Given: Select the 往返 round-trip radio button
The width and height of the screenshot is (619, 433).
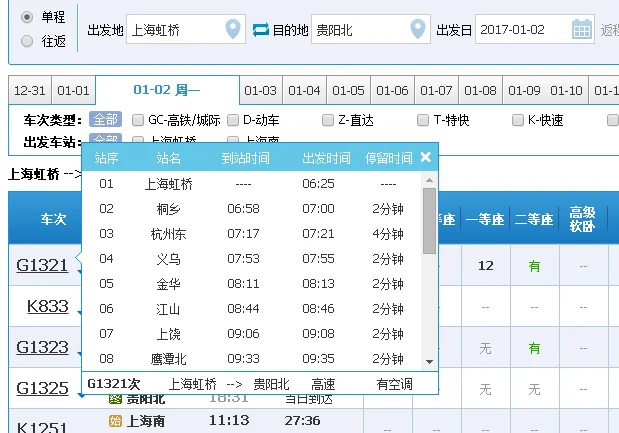Looking at the screenshot, I should point(27,41).
